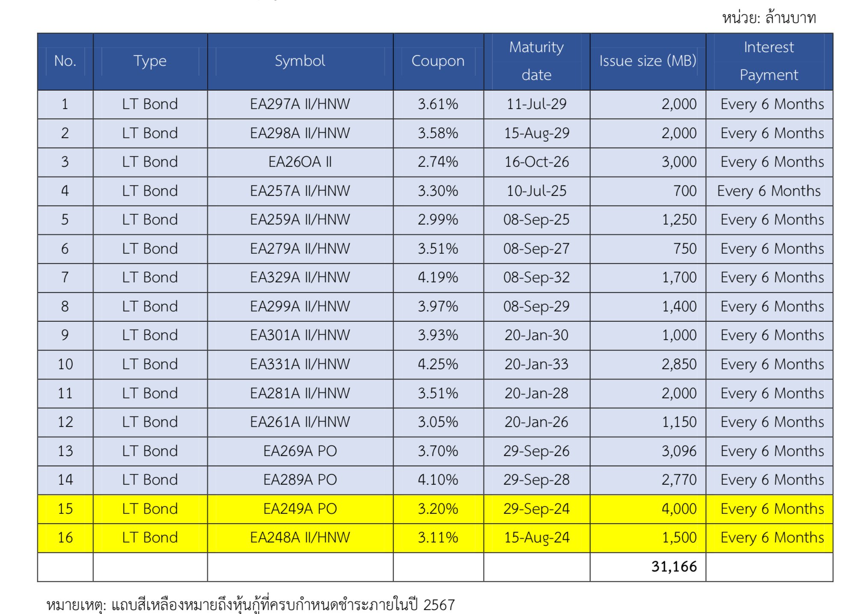Screen dimensions: 868x614
Task: Click coupon value 3.97%
Action: (438, 307)
